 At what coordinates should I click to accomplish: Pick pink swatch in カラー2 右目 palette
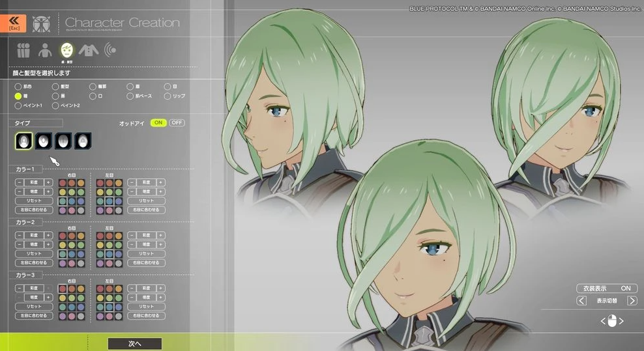pos(72,263)
